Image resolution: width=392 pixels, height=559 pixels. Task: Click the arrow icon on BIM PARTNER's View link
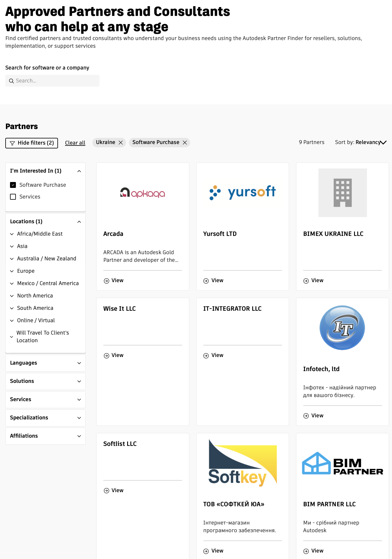(x=306, y=551)
